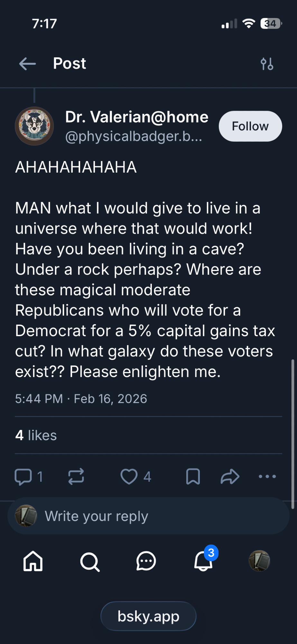Open my profile tab avatar
Image resolution: width=297 pixels, height=644 pixels.
259,561
